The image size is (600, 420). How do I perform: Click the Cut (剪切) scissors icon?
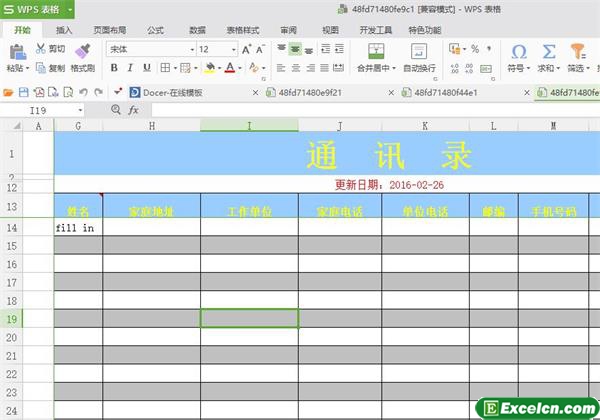[40, 49]
